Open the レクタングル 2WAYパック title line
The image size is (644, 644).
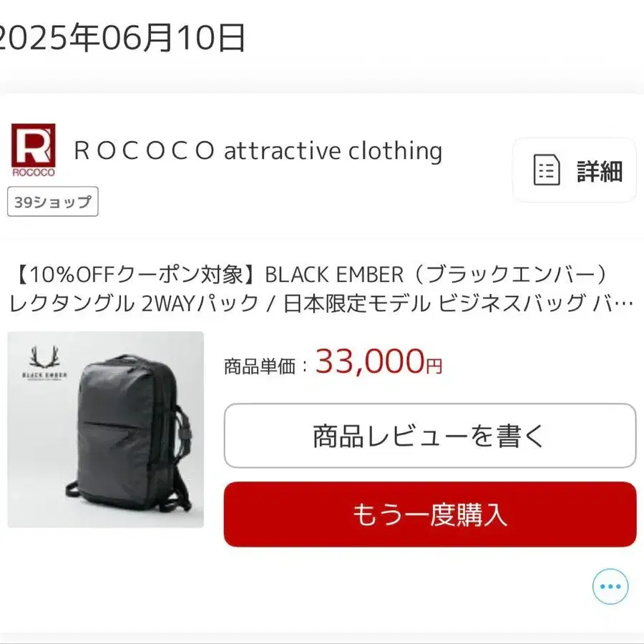pos(134,303)
